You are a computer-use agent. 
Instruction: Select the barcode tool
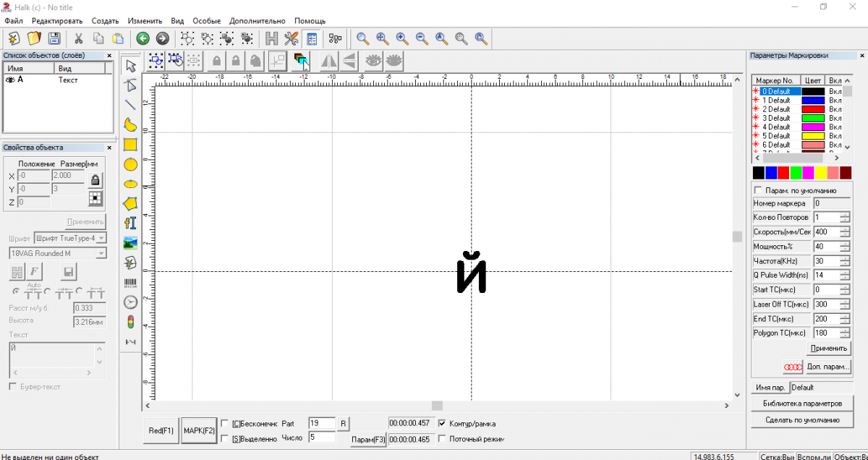pyautogui.click(x=130, y=282)
